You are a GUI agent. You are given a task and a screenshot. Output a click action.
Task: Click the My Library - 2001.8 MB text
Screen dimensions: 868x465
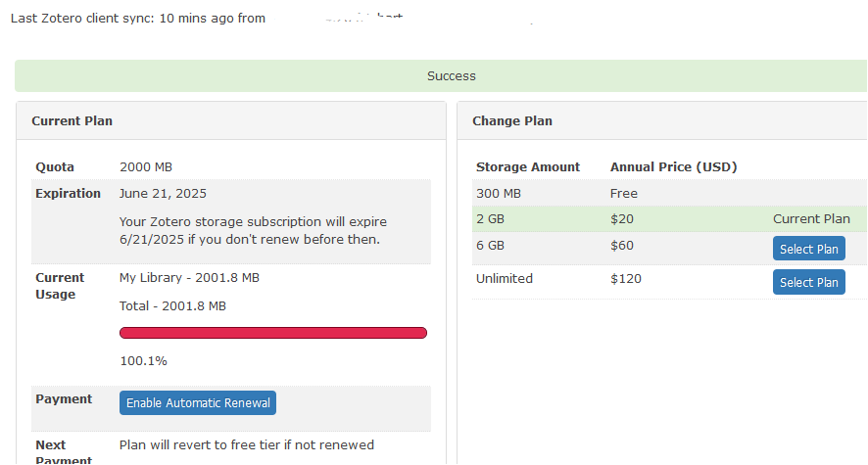[x=189, y=278]
